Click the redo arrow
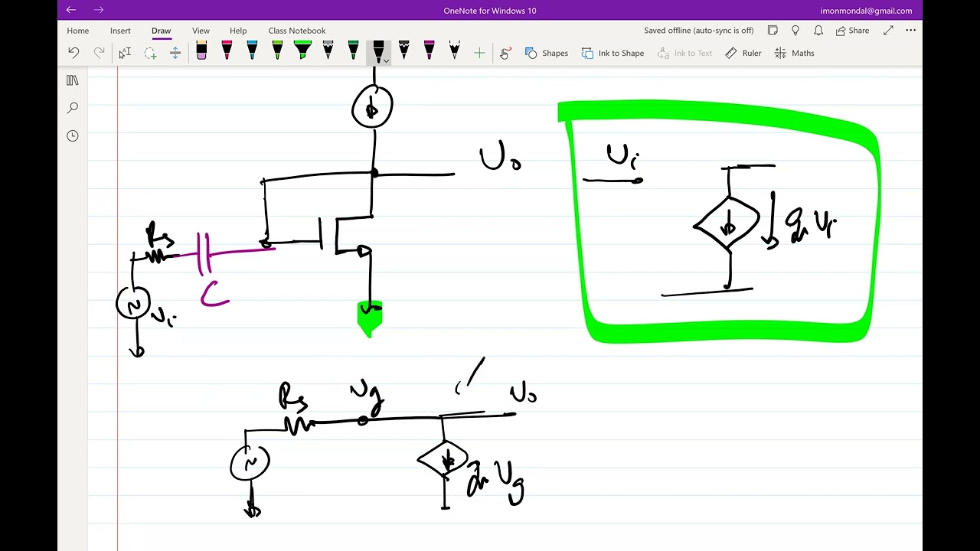The image size is (980, 551). pyautogui.click(x=99, y=53)
